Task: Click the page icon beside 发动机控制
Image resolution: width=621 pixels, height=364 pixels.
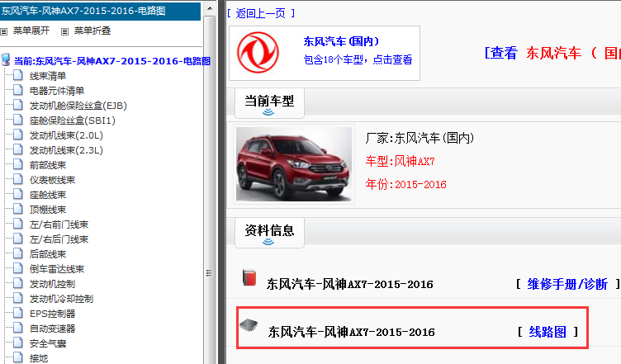Action: (18, 283)
